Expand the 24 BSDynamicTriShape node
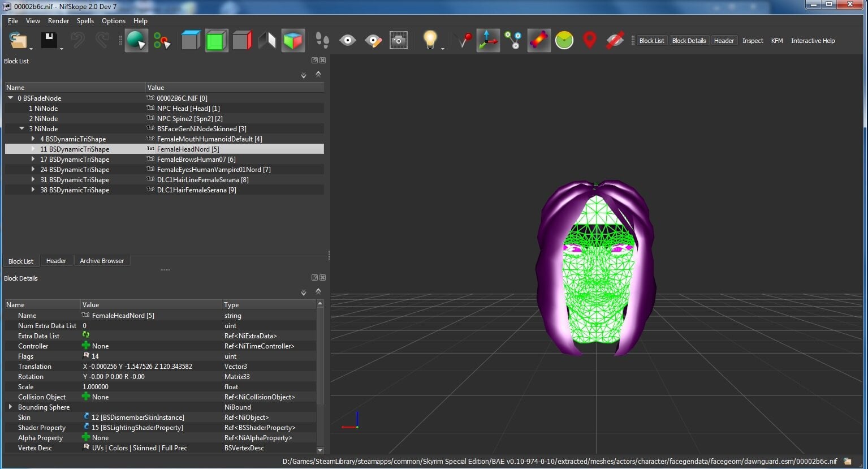 [33, 169]
